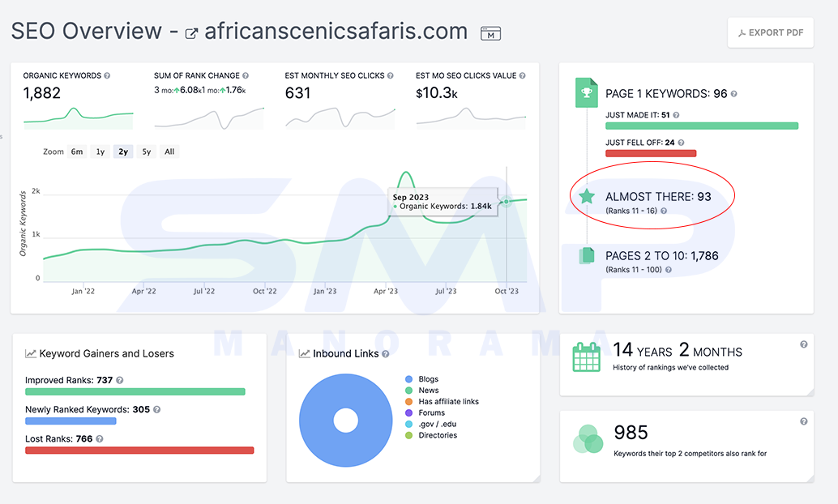This screenshot has width=838, height=504.
Task: Click help icon beside Est Monthly SEO Clicks
Action: pyautogui.click(x=390, y=76)
